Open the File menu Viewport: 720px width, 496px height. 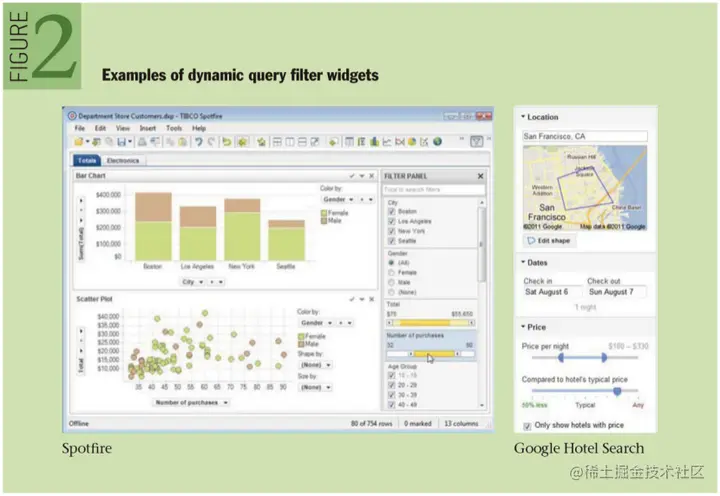[x=80, y=128]
